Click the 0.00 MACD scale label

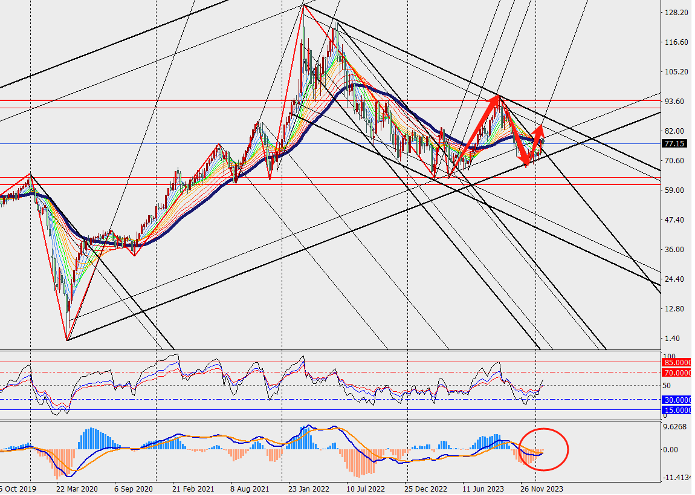point(672,449)
